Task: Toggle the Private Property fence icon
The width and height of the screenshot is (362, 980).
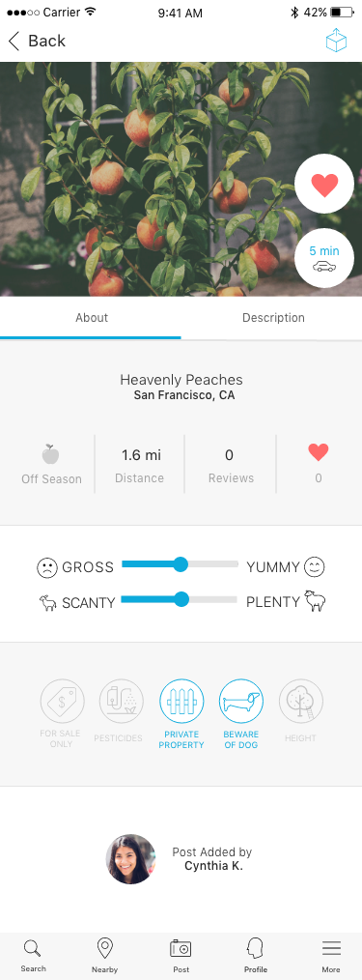Action: (181, 702)
